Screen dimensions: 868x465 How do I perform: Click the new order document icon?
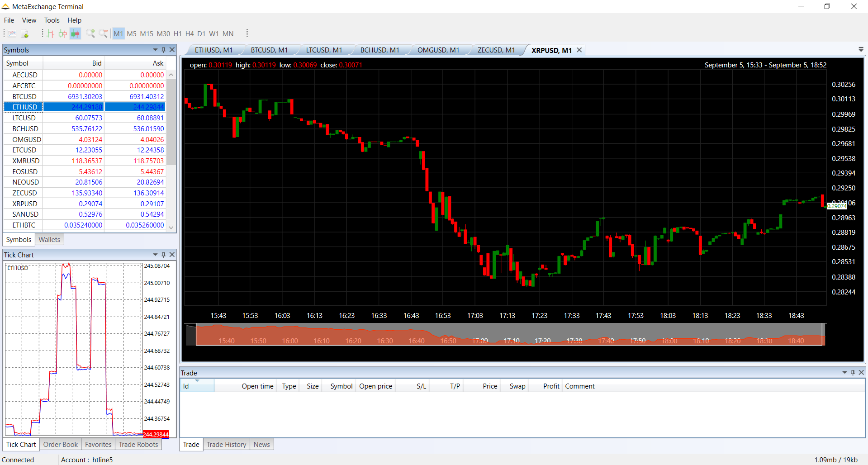pyautogui.click(x=25, y=33)
